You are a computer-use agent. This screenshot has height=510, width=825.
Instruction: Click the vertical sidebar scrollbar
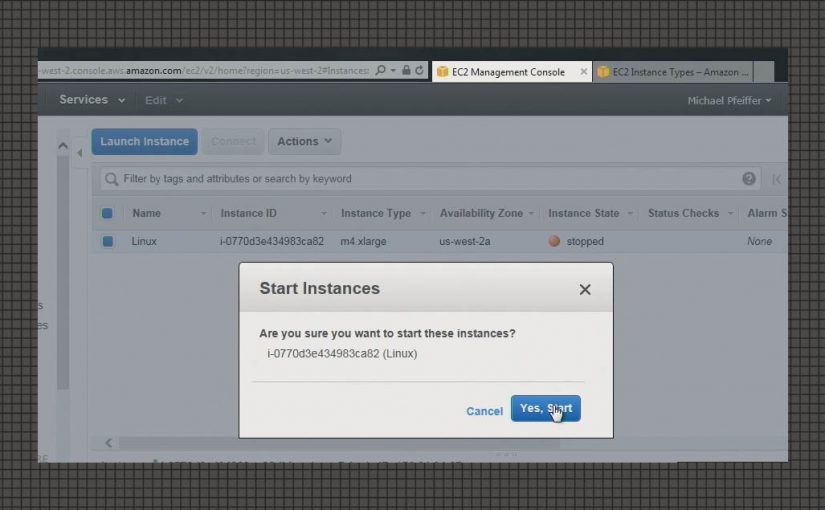[x=63, y=271]
